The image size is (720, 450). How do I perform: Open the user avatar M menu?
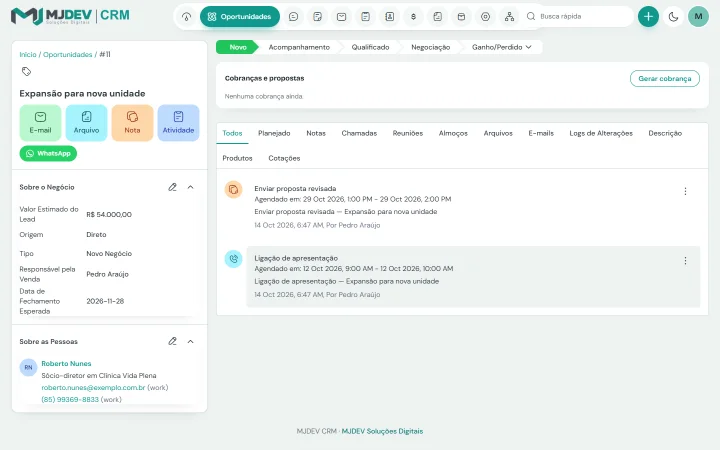(698, 17)
